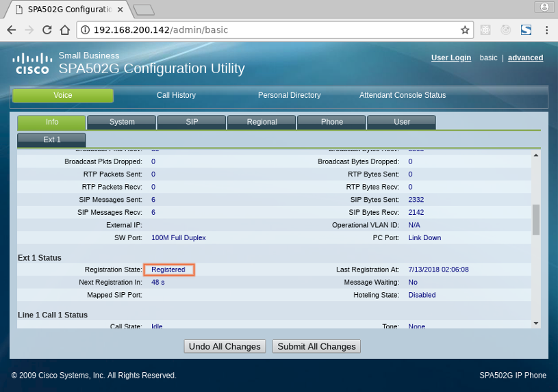Select the 48 s next registration value
Screen dimensions: 558x392
[x=158, y=283]
